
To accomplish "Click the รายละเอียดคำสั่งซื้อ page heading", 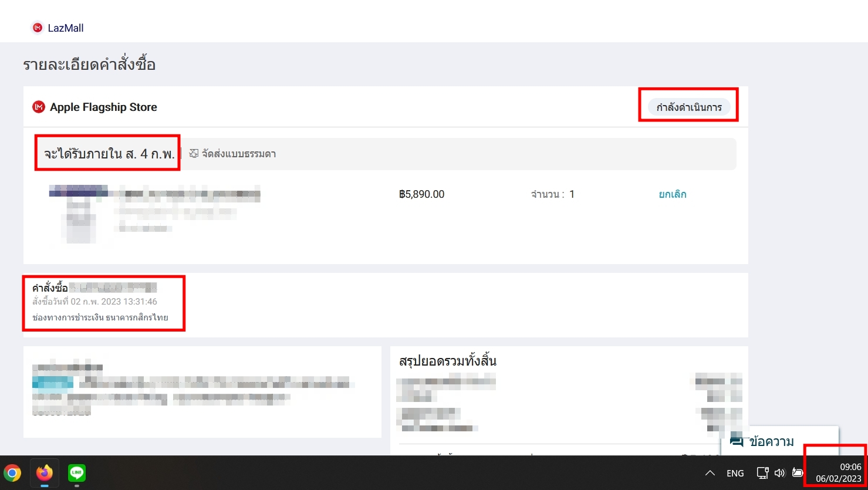I will (x=89, y=65).
